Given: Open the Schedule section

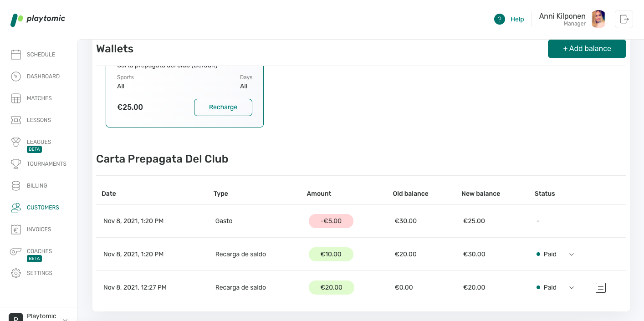Looking at the screenshot, I should click(41, 54).
